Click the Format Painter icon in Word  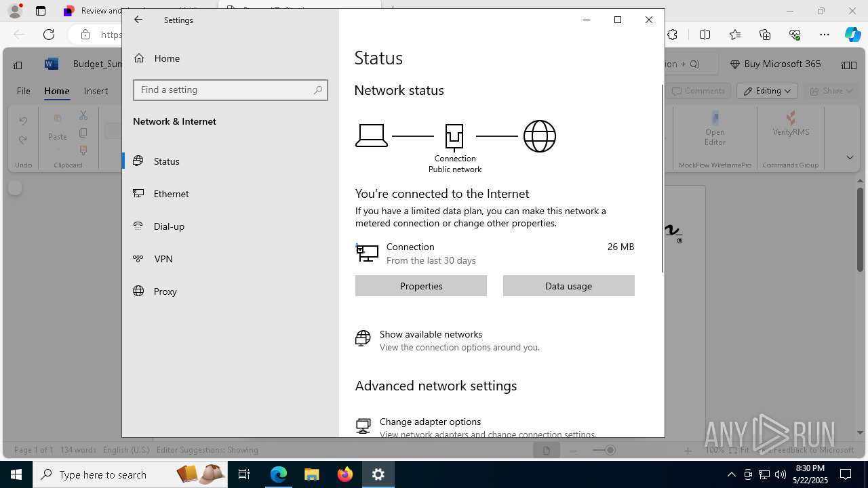[x=83, y=150]
